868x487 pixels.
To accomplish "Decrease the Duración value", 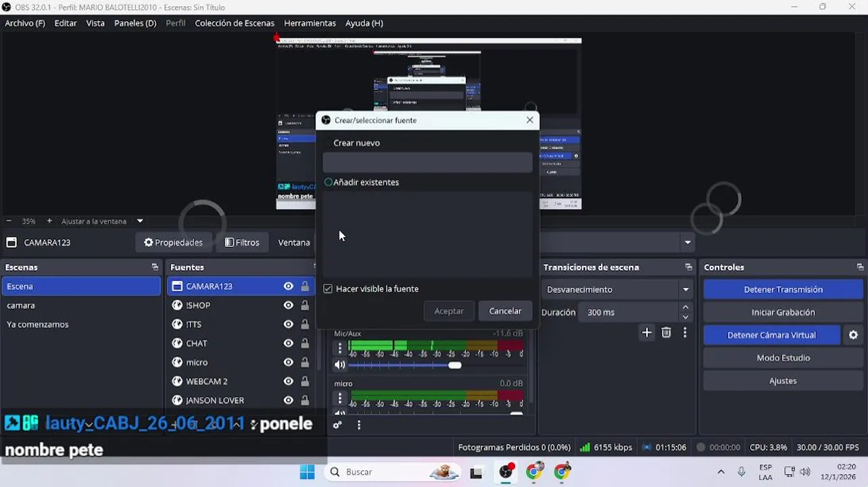I will (x=685, y=317).
